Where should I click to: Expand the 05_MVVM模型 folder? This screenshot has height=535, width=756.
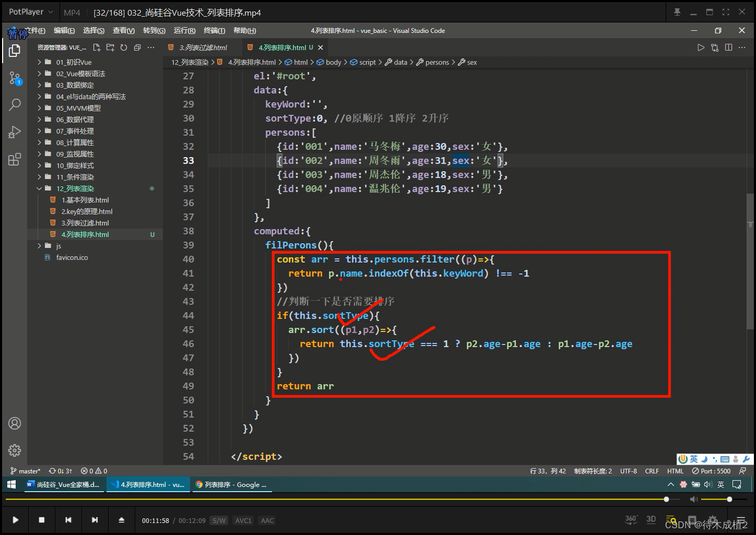coord(95,108)
